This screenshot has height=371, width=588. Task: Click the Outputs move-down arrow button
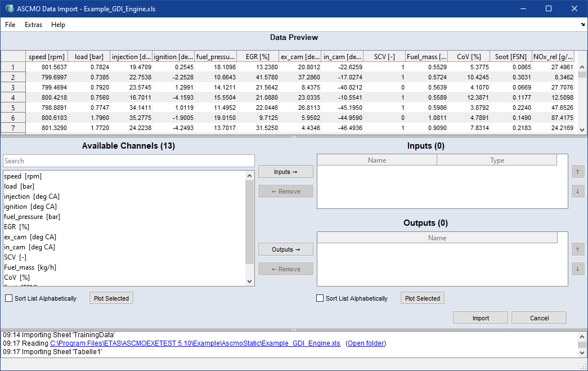click(578, 269)
